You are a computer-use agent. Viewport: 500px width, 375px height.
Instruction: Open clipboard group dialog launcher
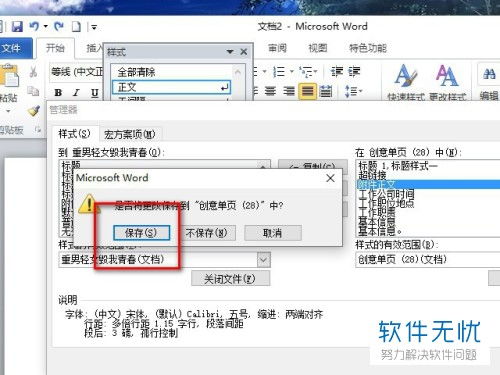click(x=38, y=130)
